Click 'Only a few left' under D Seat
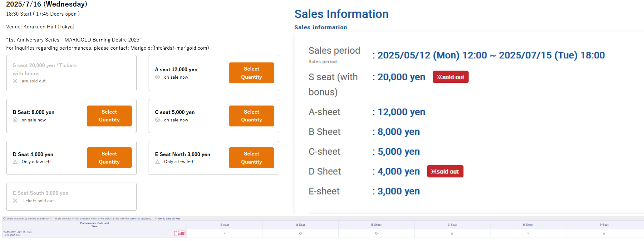The height and width of the screenshot is (241, 644). [x=36, y=162]
